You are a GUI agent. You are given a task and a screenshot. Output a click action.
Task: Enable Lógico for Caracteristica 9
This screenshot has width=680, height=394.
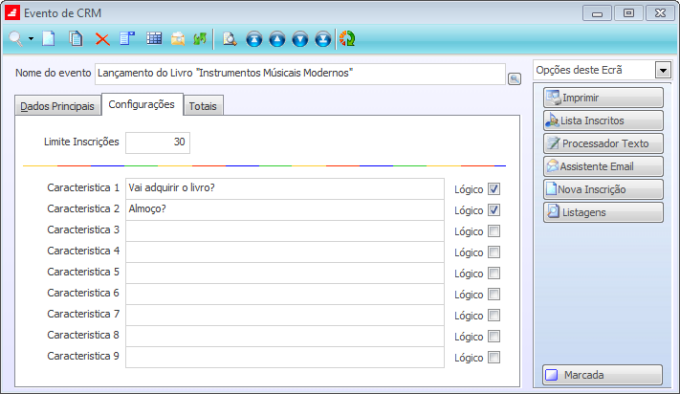point(494,357)
